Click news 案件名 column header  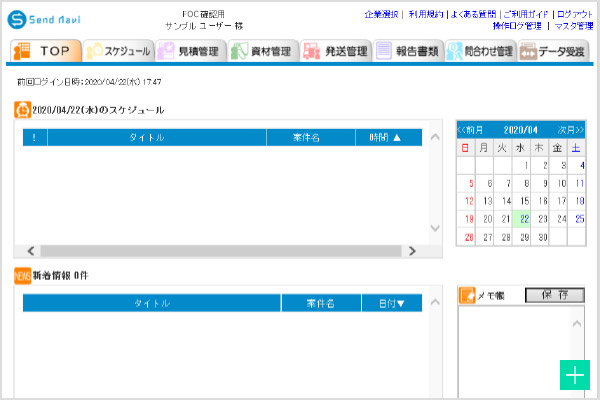pos(321,303)
